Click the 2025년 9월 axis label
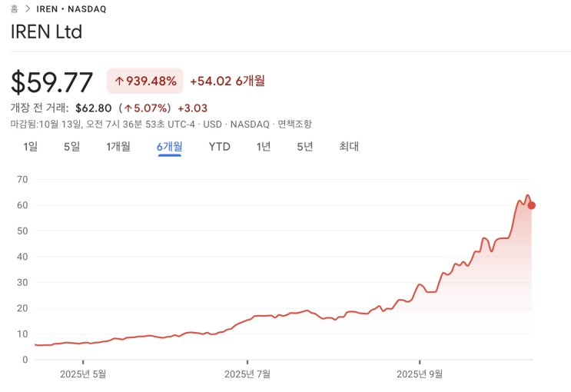571x392 pixels. pos(420,374)
